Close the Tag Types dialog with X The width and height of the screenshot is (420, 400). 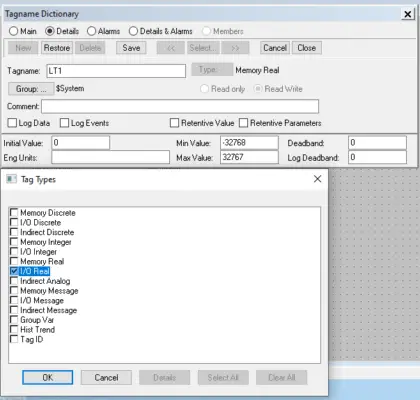(317, 179)
